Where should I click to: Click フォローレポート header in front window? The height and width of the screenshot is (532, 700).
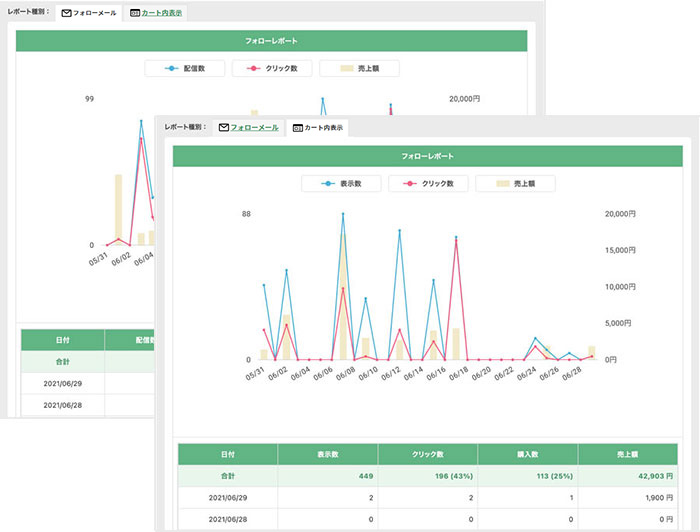pos(428,156)
